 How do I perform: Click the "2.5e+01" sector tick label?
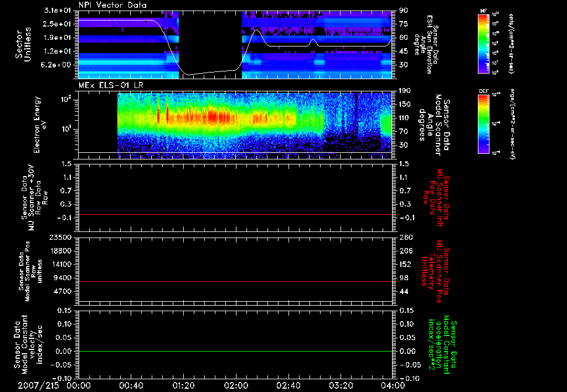[58, 24]
